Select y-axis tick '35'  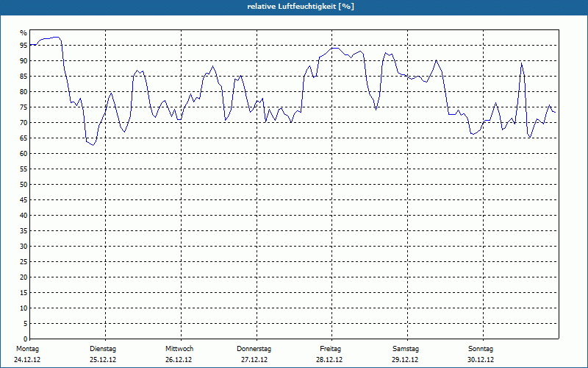click(24, 231)
